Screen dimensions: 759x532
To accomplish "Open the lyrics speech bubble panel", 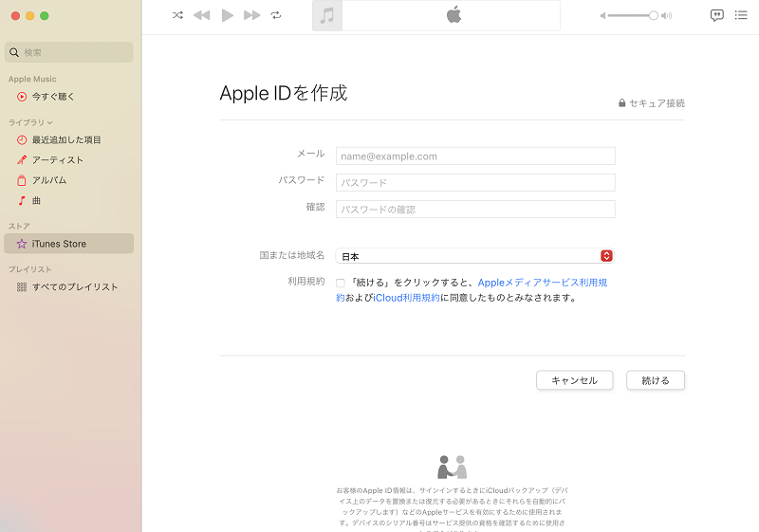I will [x=717, y=15].
